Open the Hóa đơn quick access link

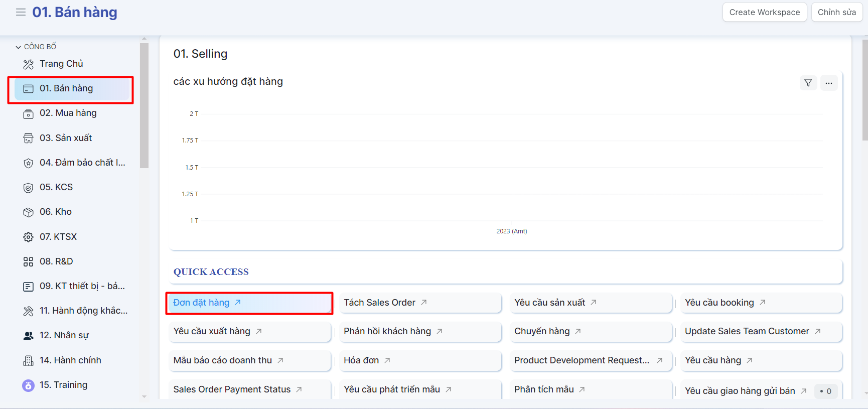point(361,360)
